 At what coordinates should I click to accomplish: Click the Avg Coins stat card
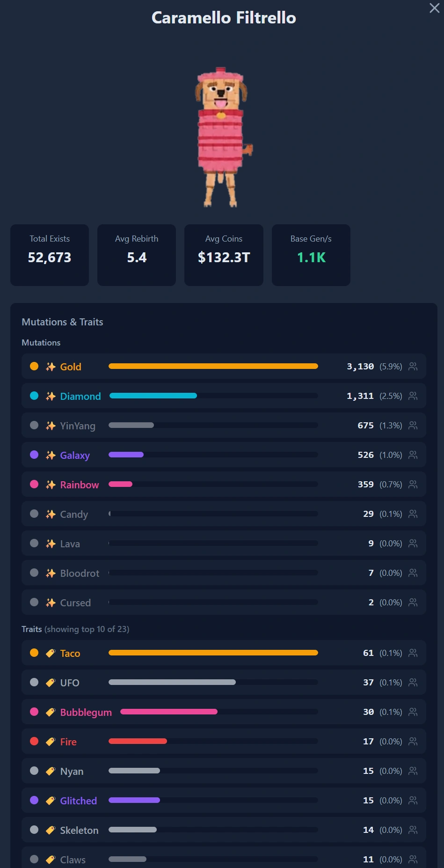point(224,255)
